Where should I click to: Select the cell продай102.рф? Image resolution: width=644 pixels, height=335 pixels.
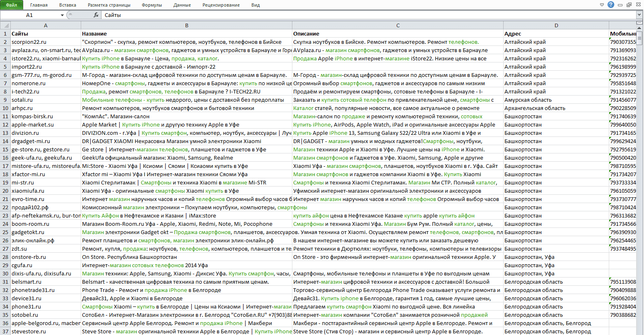click(x=46, y=207)
